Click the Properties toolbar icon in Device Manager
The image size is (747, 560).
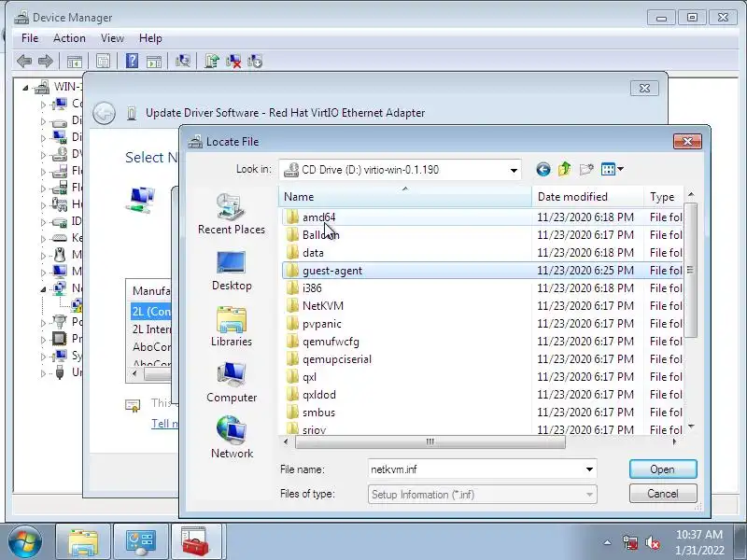[103, 61]
